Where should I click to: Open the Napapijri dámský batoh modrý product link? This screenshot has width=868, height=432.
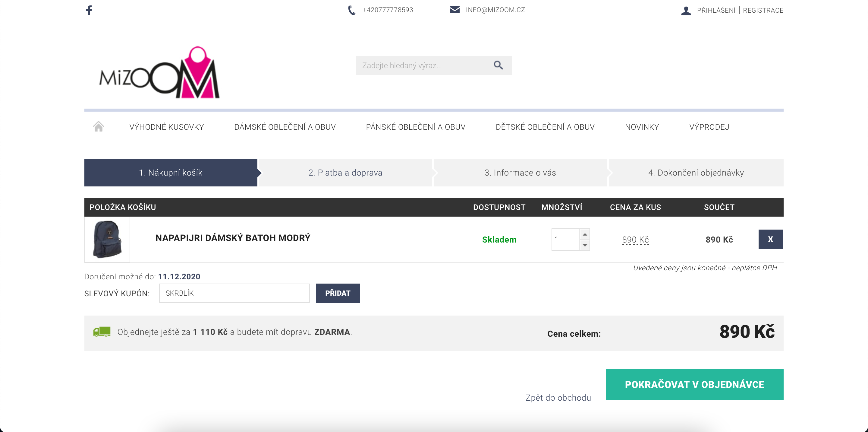click(x=233, y=238)
